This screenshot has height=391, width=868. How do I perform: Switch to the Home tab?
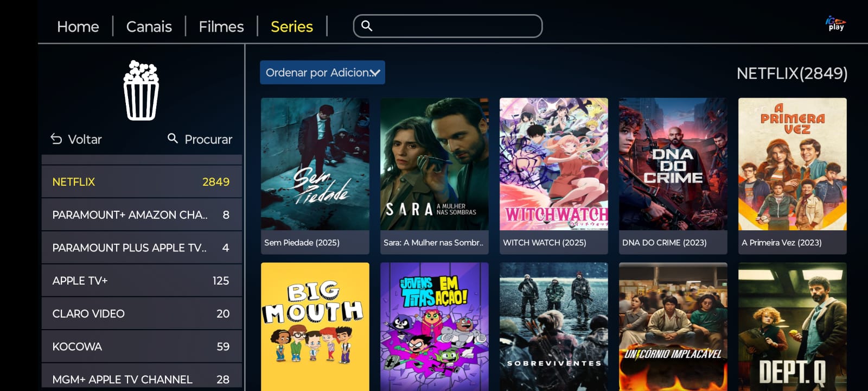click(x=78, y=27)
